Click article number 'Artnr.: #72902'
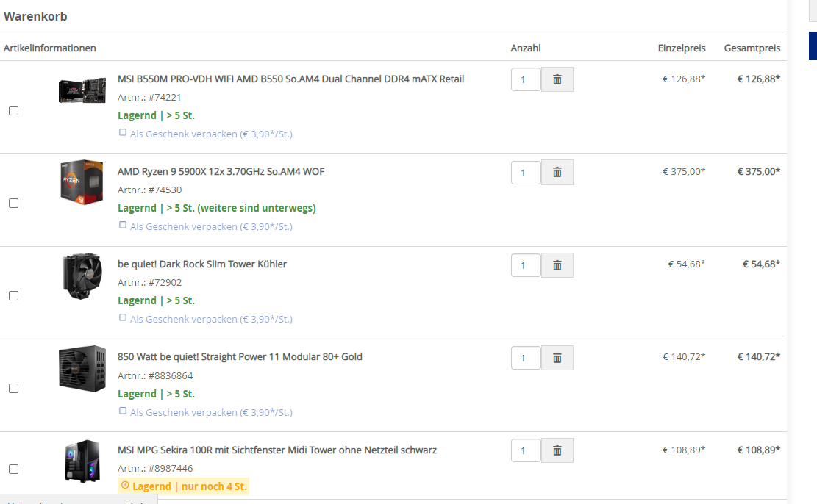Screen dimensions: 817x504 [149, 283]
